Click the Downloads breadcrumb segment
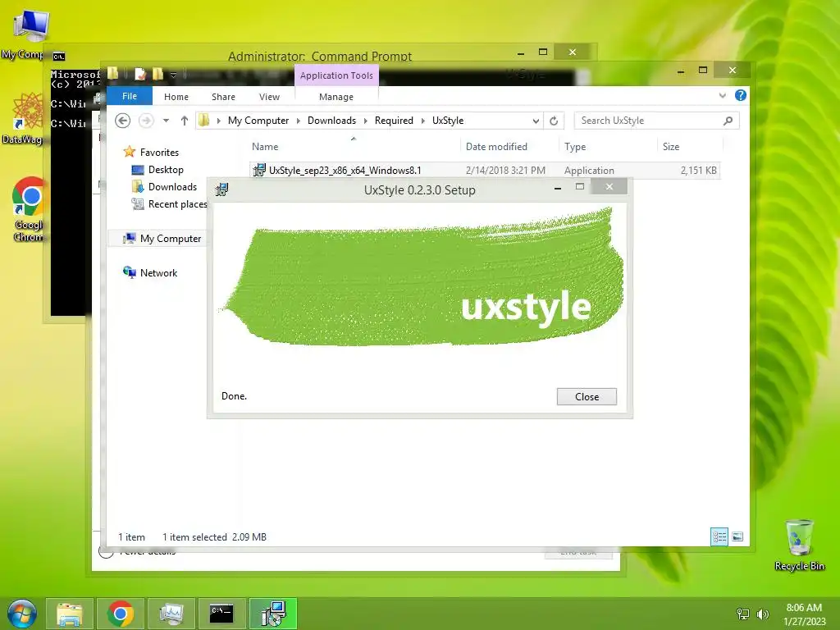Image resolution: width=840 pixels, height=630 pixels. point(331,121)
